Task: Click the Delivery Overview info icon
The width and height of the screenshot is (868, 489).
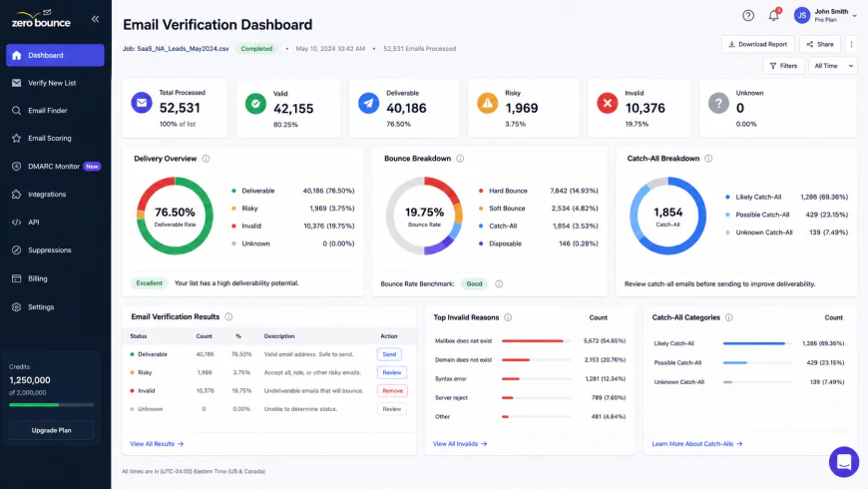Action: pyautogui.click(x=206, y=159)
